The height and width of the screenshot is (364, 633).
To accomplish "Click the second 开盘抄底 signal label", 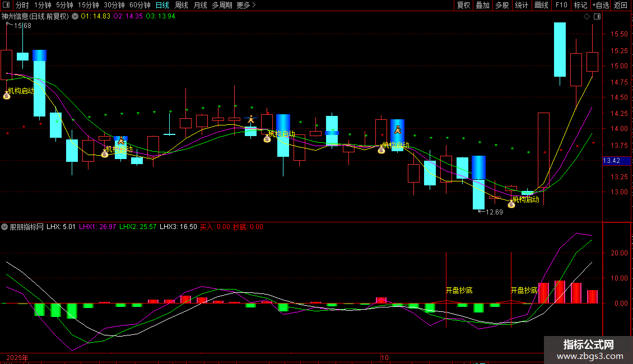I will [524, 290].
